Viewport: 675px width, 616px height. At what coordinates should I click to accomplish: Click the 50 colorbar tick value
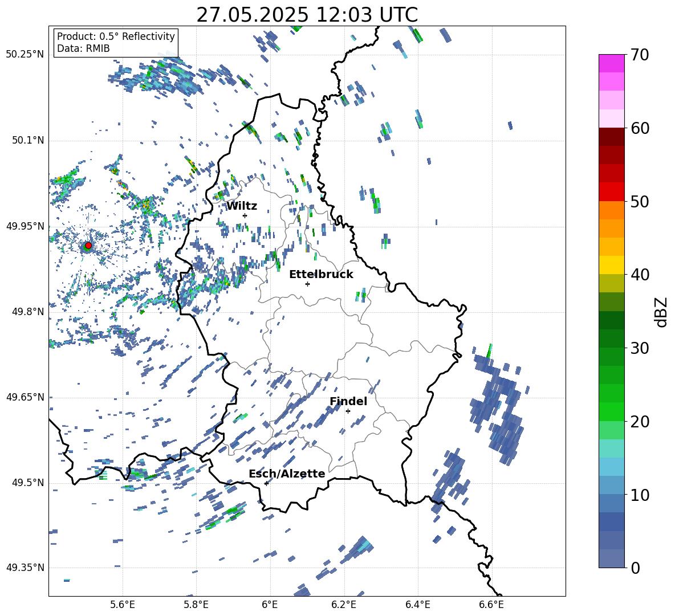640,202
